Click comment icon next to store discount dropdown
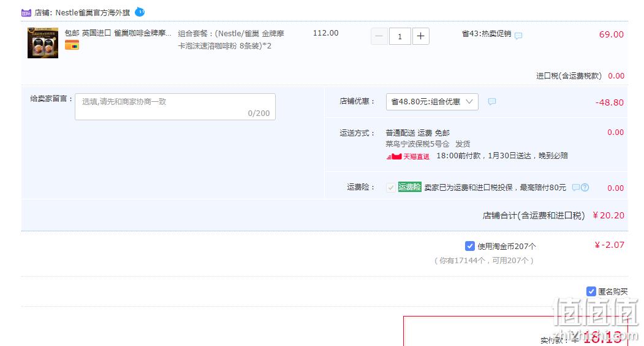This screenshot has width=644, height=346. (491, 101)
